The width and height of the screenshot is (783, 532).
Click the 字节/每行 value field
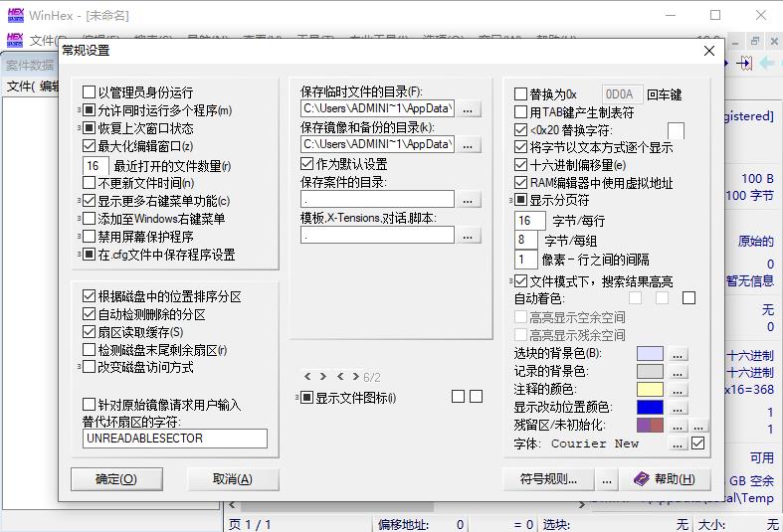[x=530, y=220]
